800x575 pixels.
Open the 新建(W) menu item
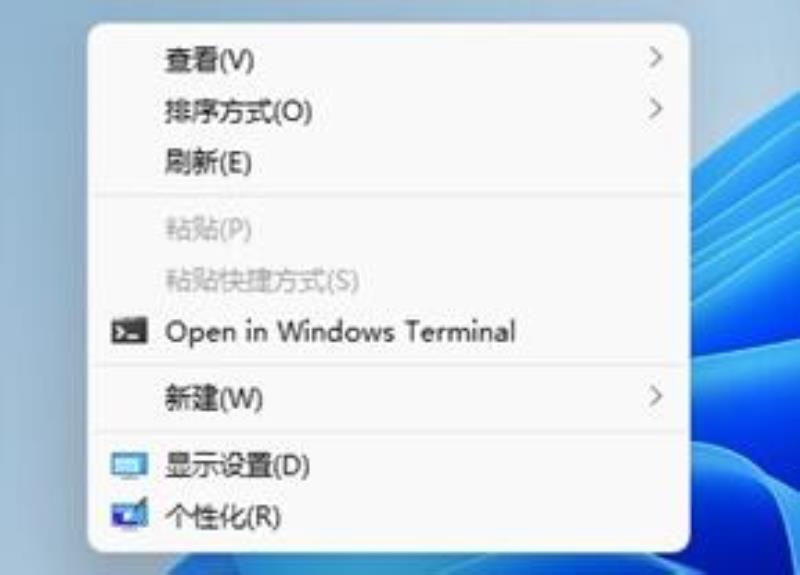pos(389,397)
